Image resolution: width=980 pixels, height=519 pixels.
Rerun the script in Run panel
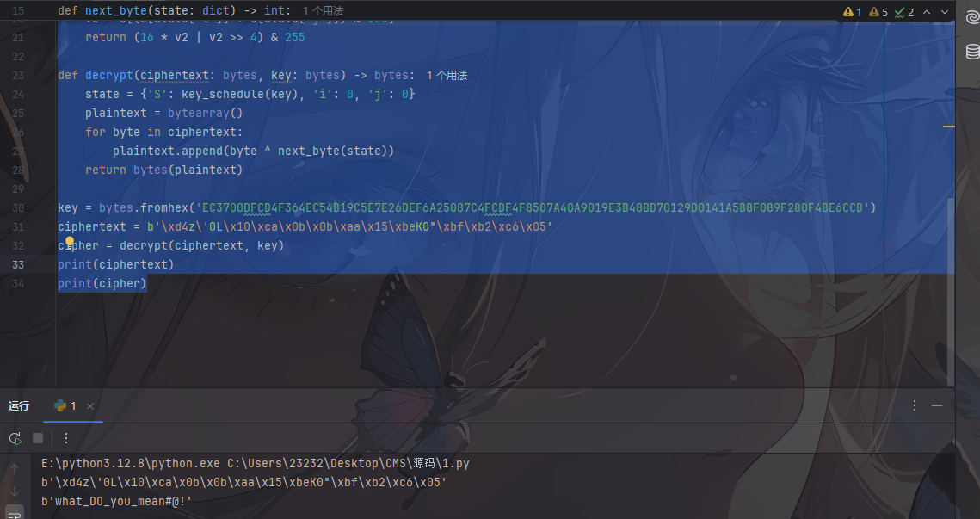(x=15, y=438)
